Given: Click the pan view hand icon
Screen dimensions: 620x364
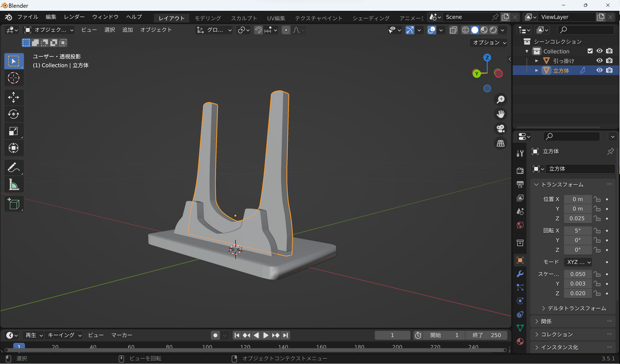Looking at the screenshot, I should click(500, 114).
